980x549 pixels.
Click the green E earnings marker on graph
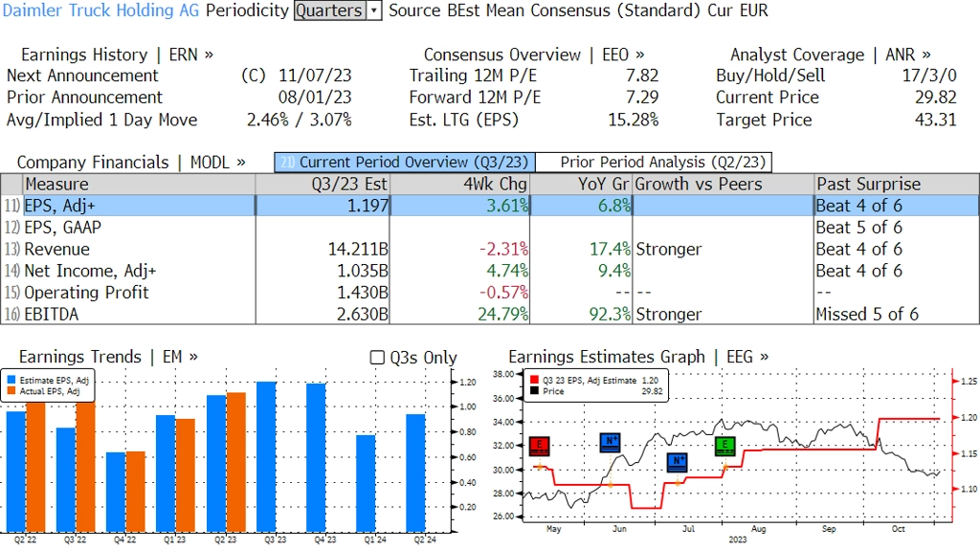[x=725, y=446]
